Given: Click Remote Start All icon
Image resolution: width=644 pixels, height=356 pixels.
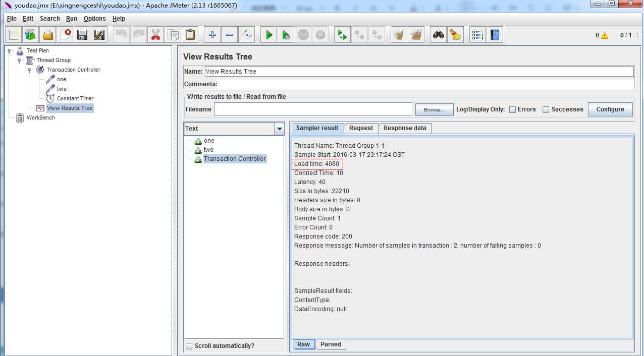Looking at the screenshot, I should point(342,35).
